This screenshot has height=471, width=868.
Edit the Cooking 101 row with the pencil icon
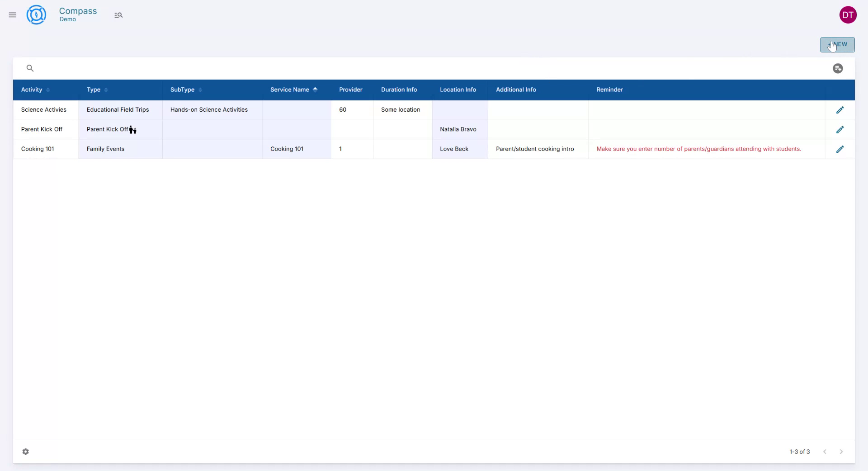pyautogui.click(x=840, y=149)
